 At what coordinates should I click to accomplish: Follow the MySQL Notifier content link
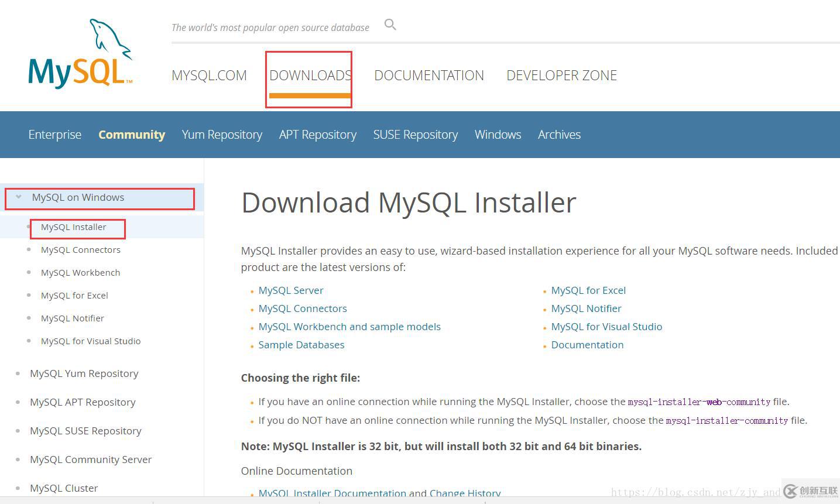pyautogui.click(x=586, y=308)
